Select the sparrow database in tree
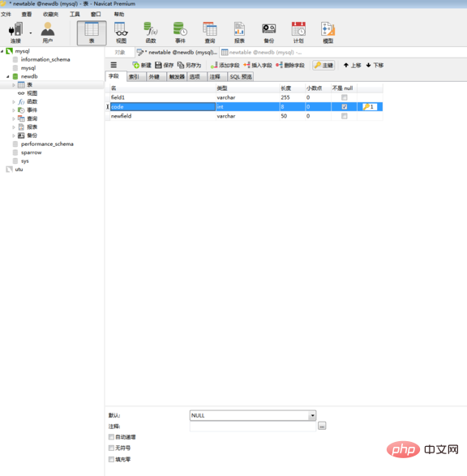 click(32, 152)
